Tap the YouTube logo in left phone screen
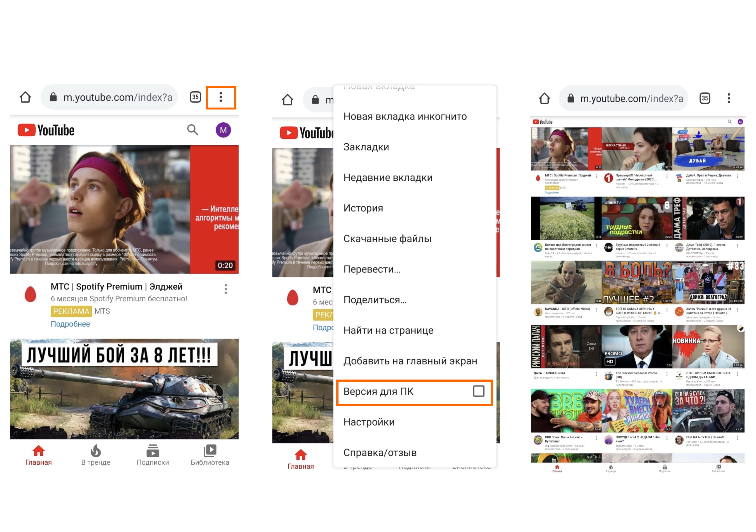 (x=46, y=130)
